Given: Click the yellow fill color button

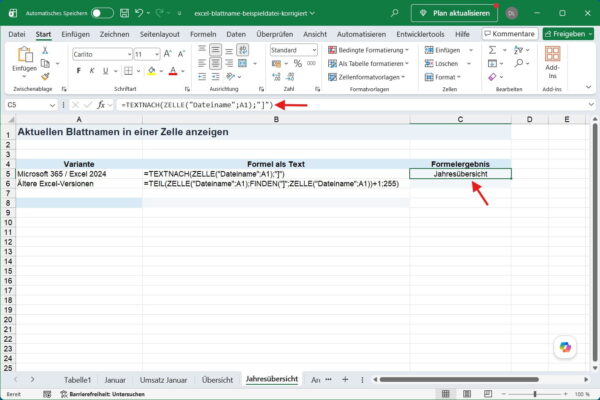Looking at the screenshot, I should click(152, 71).
